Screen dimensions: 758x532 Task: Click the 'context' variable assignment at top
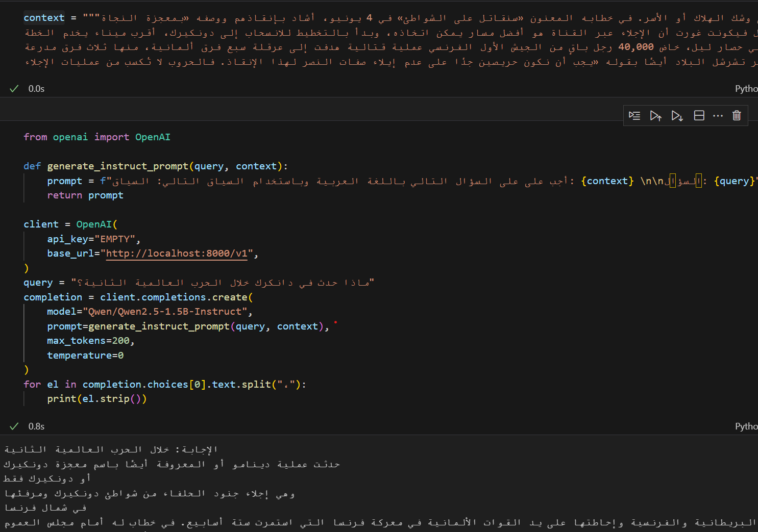coord(44,18)
